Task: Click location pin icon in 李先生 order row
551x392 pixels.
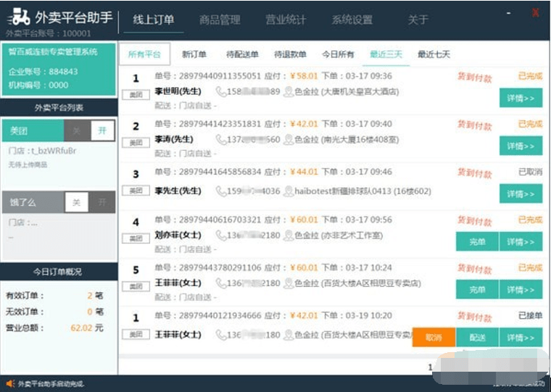Action: click(289, 191)
